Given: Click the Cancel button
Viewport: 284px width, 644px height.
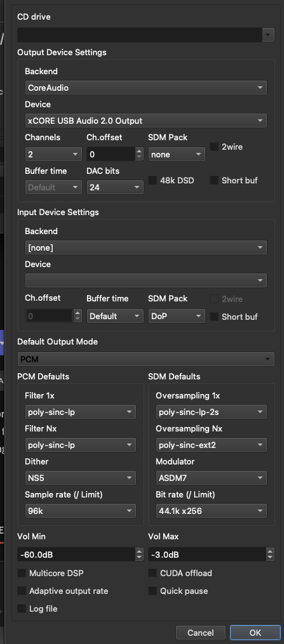Looking at the screenshot, I should [x=201, y=633].
